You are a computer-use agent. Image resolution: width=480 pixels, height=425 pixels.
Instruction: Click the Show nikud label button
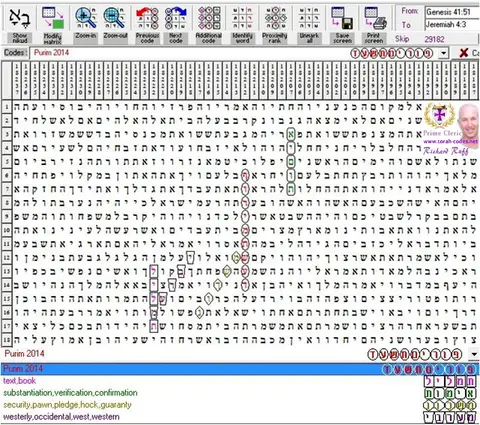point(20,38)
